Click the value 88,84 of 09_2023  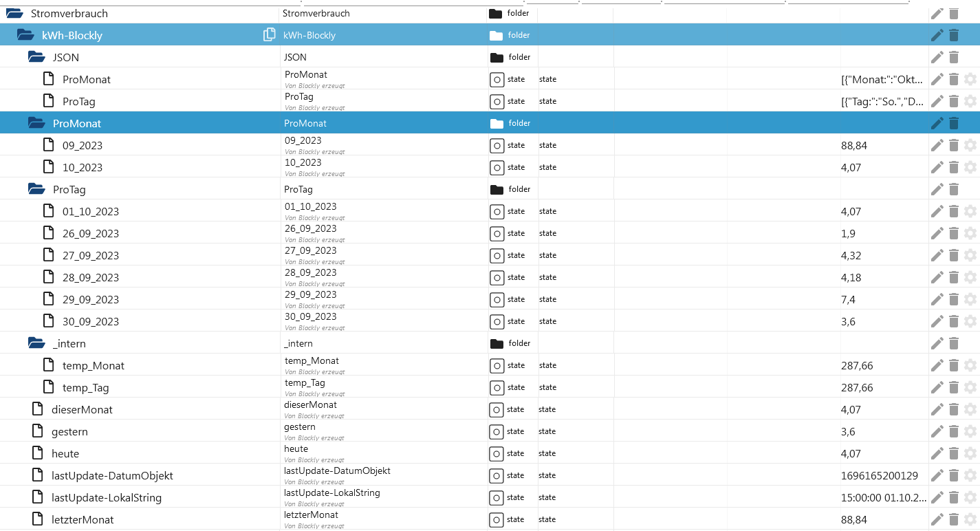(x=853, y=145)
